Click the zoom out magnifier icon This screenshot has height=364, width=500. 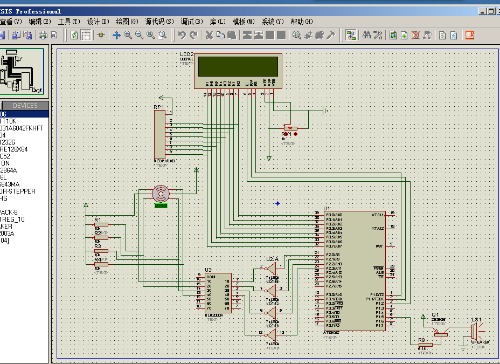(x=139, y=35)
